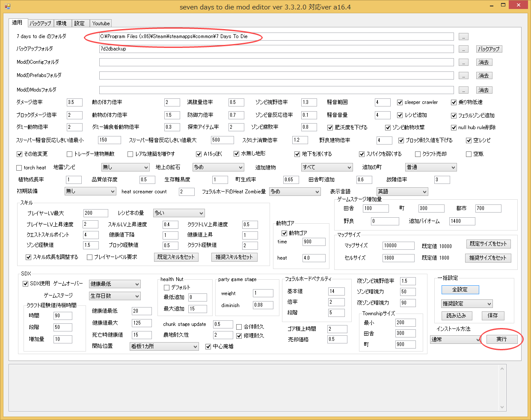531x420 pixels.
Task: Uncheck 肥沃度を下げる
Action: (x=330, y=127)
